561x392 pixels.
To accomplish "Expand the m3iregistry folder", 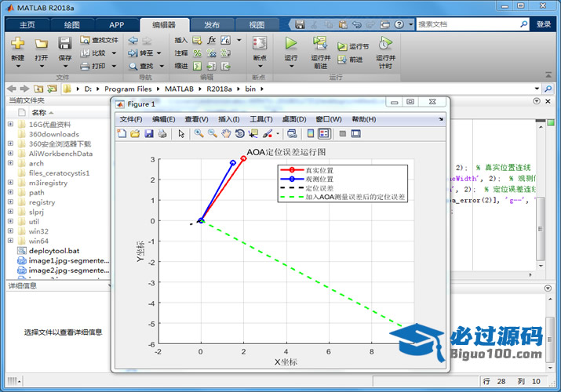I will pyautogui.click(x=10, y=182).
